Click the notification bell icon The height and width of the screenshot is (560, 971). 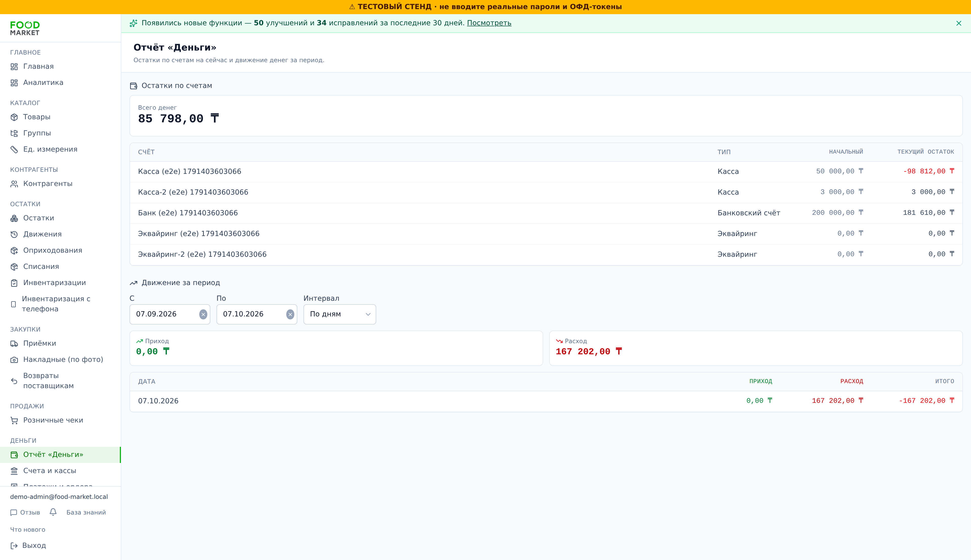(x=53, y=512)
